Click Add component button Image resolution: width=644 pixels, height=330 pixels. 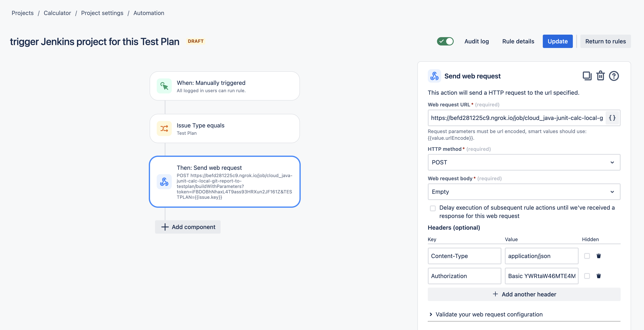point(188,227)
